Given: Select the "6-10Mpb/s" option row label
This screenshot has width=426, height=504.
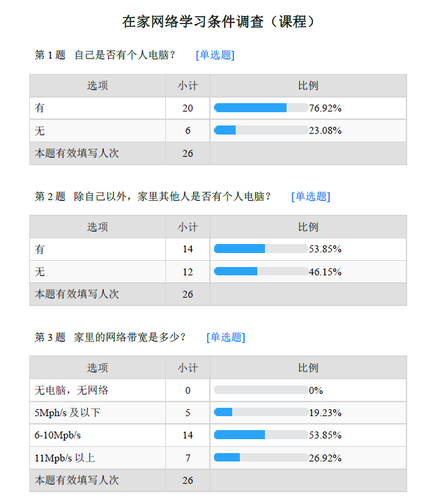Looking at the screenshot, I should pyautogui.click(x=58, y=435).
